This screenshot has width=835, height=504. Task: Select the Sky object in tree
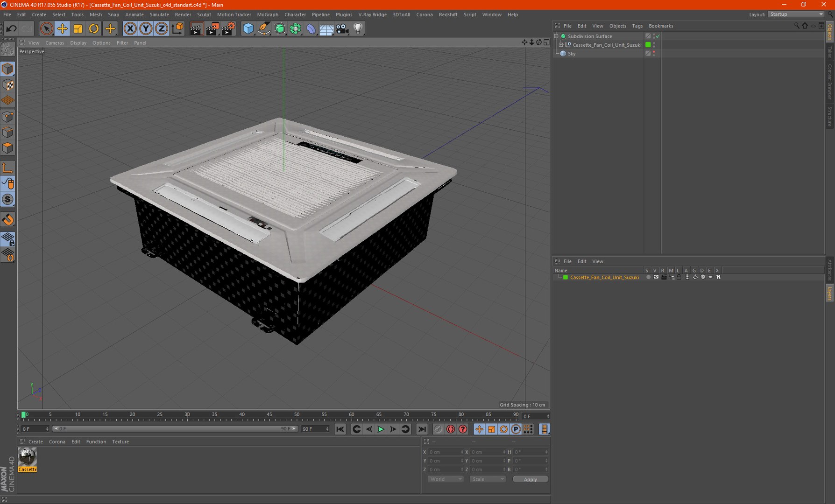coord(572,54)
